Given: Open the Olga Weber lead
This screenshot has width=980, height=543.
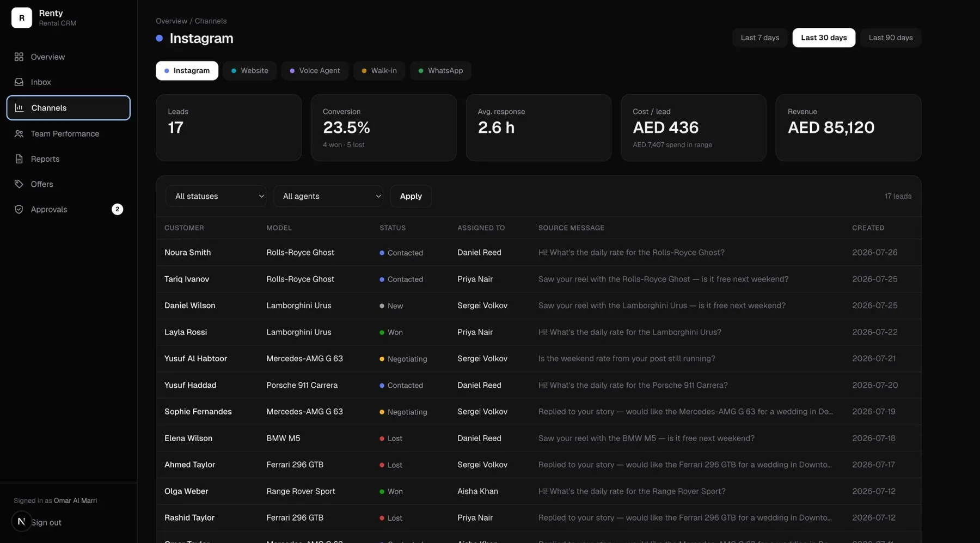Looking at the screenshot, I should [538, 491].
